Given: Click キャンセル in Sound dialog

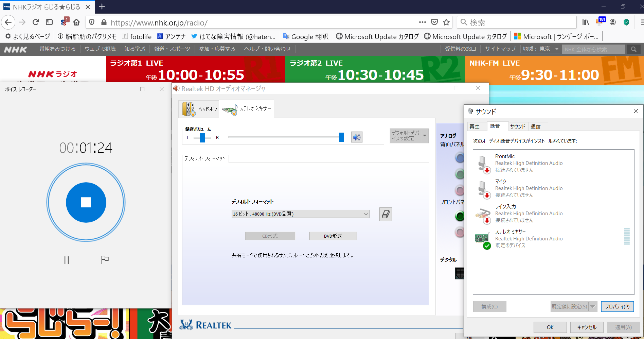Looking at the screenshot, I should tap(587, 327).
